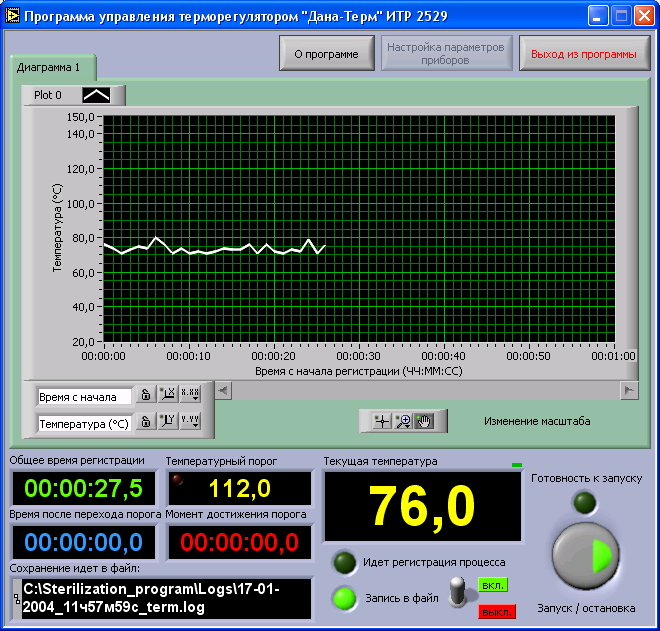Open Y-axis scale format button
The height and width of the screenshot is (631, 660).
coord(190,422)
